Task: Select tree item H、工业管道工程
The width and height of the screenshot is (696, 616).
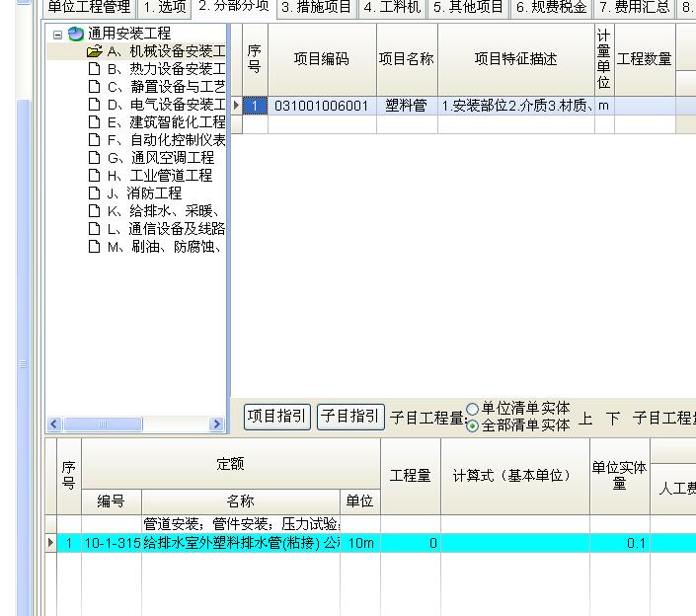Action: point(160,176)
